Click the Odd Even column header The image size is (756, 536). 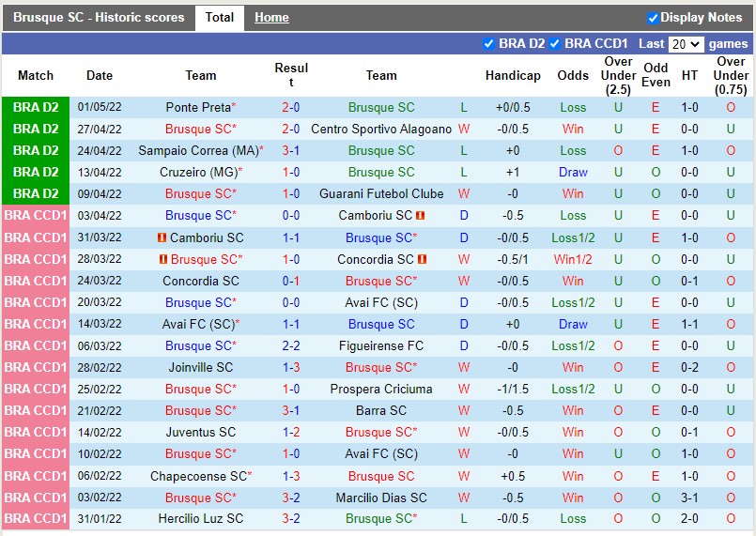[x=656, y=75]
